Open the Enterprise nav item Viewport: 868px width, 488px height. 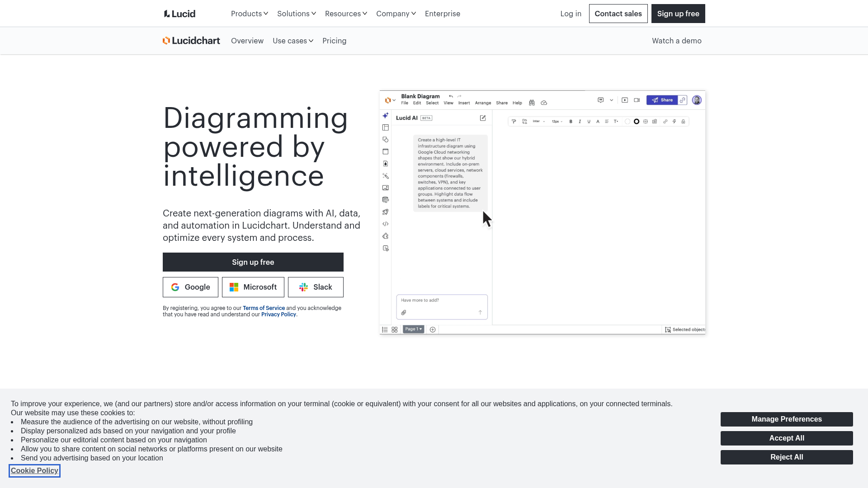coord(443,14)
